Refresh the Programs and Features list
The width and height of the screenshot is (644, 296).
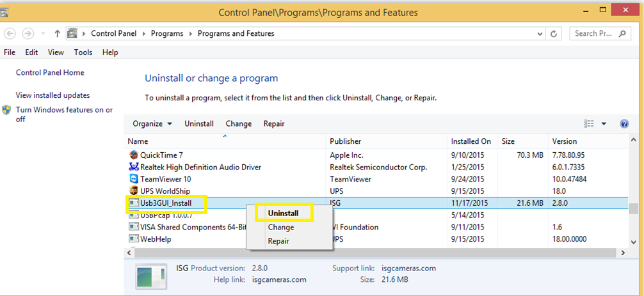(553, 34)
